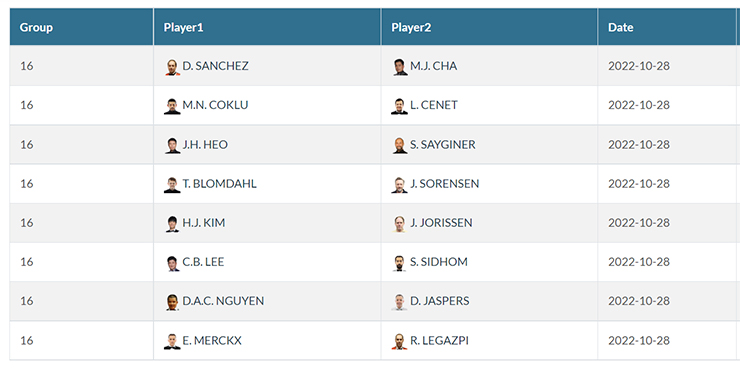The image size is (740, 377).
Task: Click R. LEGAZPI player photo
Action: [400, 341]
